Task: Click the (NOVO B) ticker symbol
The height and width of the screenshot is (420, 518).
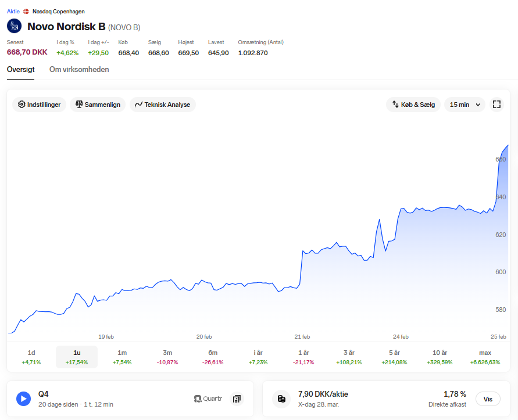Action: pos(124,27)
